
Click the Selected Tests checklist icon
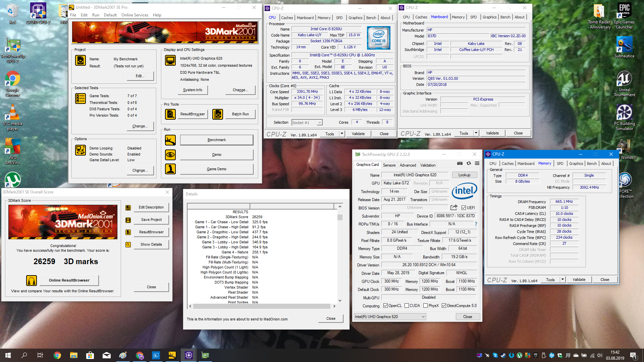click(80, 99)
